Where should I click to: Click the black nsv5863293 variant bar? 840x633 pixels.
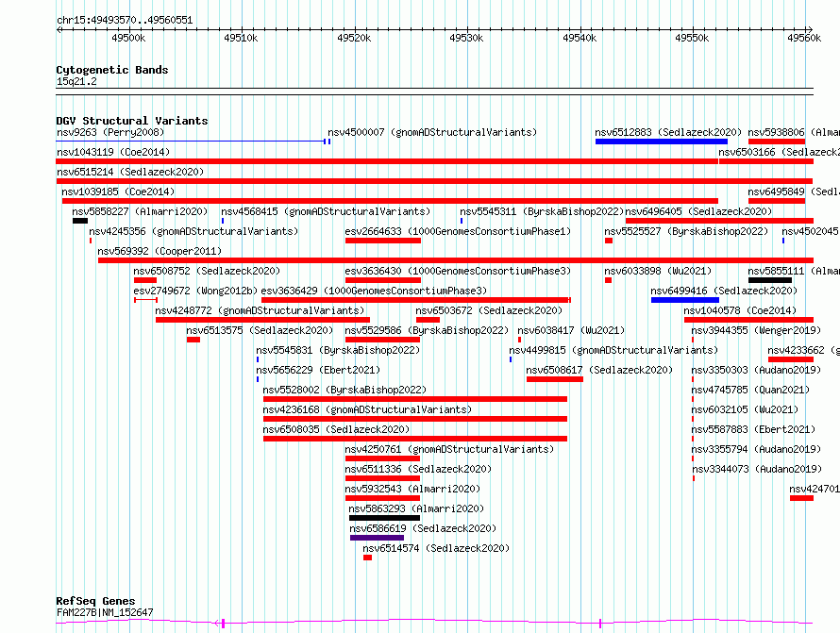point(384,519)
